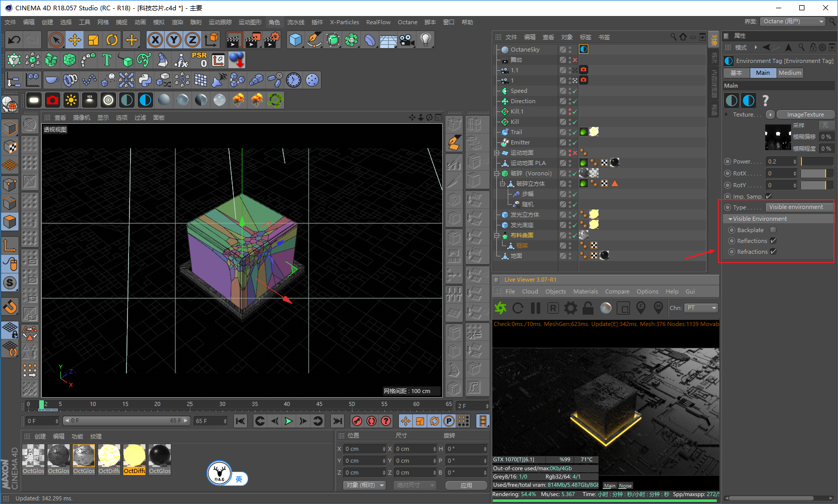Uncheck the Refractions checkbox
838x504 pixels.
(773, 252)
